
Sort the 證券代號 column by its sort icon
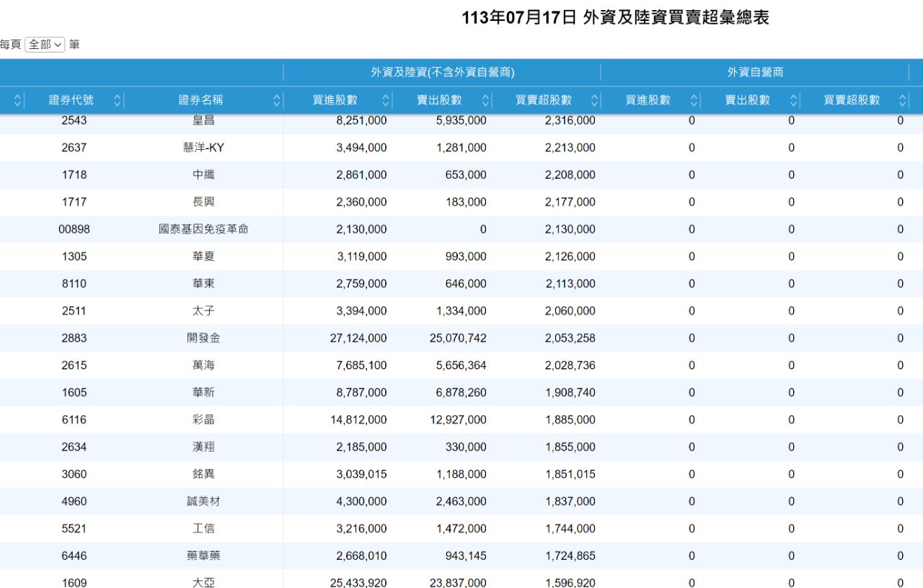tap(116, 100)
